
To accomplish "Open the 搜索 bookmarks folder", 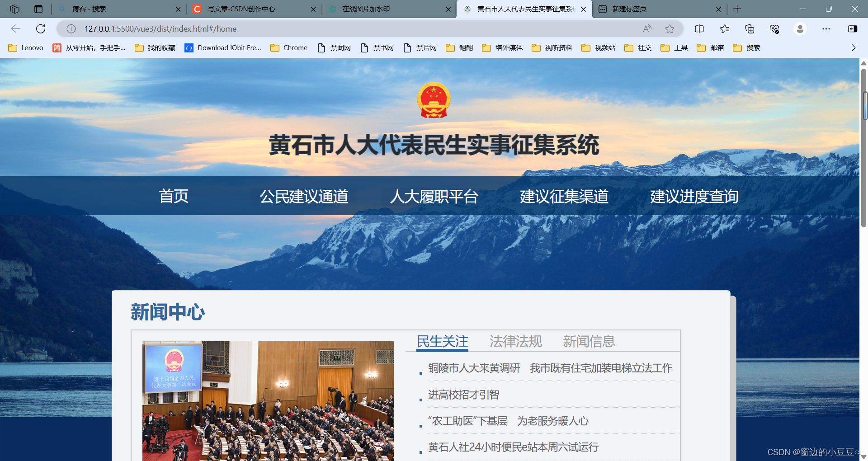I will pos(746,48).
